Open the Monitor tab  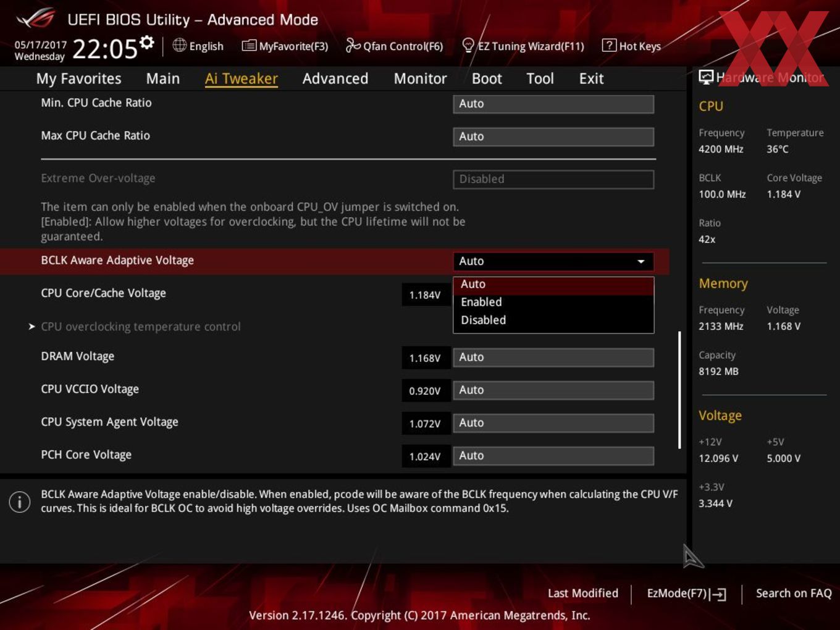(420, 79)
